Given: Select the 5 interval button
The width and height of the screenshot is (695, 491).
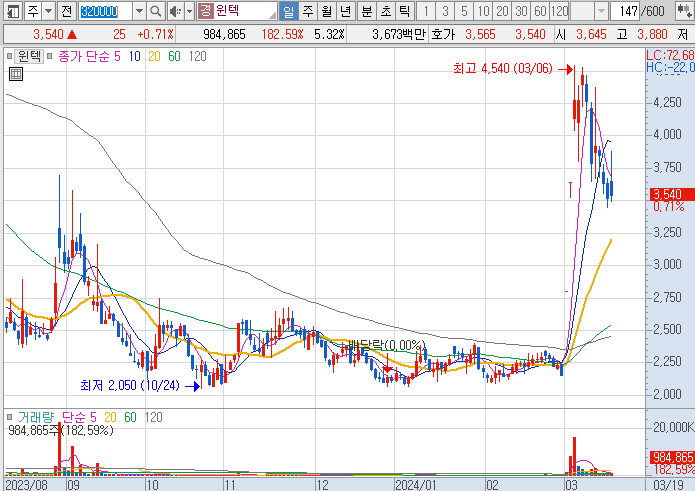Looking at the screenshot, I should (x=464, y=11).
